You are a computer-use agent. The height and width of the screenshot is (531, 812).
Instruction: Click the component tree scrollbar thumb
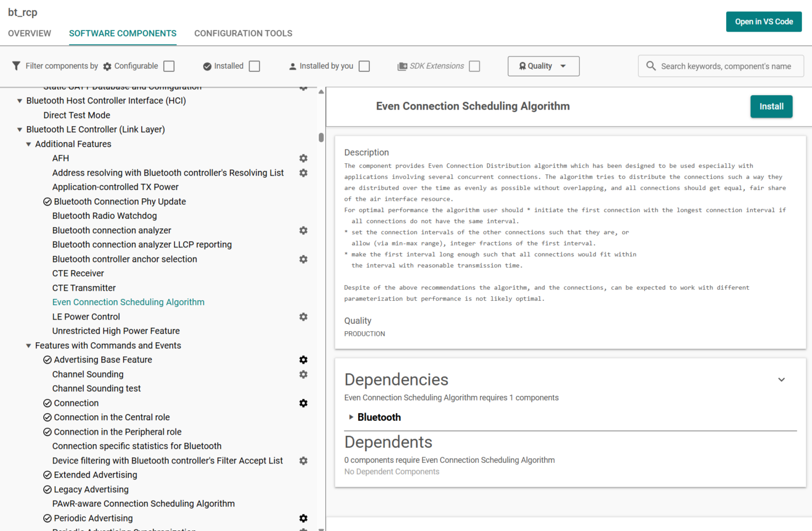click(321, 137)
